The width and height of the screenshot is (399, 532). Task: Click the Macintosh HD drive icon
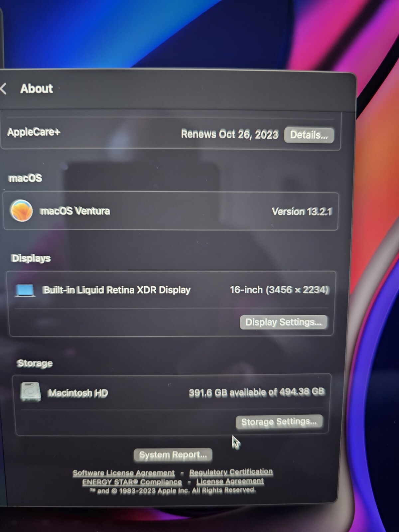tap(30, 392)
